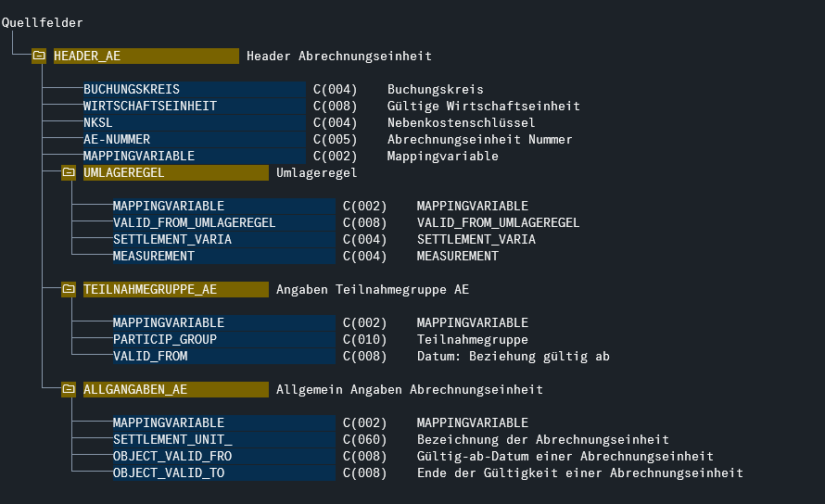825x504 pixels.
Task: Click C(008) type of WIRTSCHAFTSEINHEIT
Action: pos(336,107)
